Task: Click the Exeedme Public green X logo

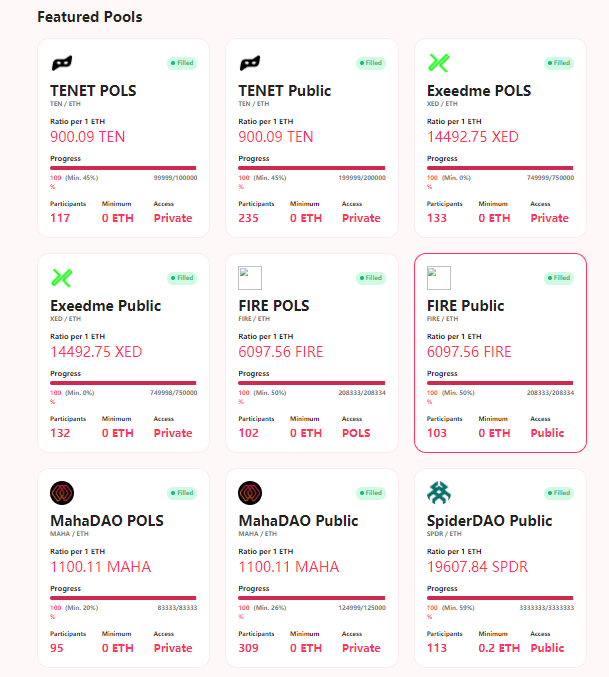Action: point(62,278)
